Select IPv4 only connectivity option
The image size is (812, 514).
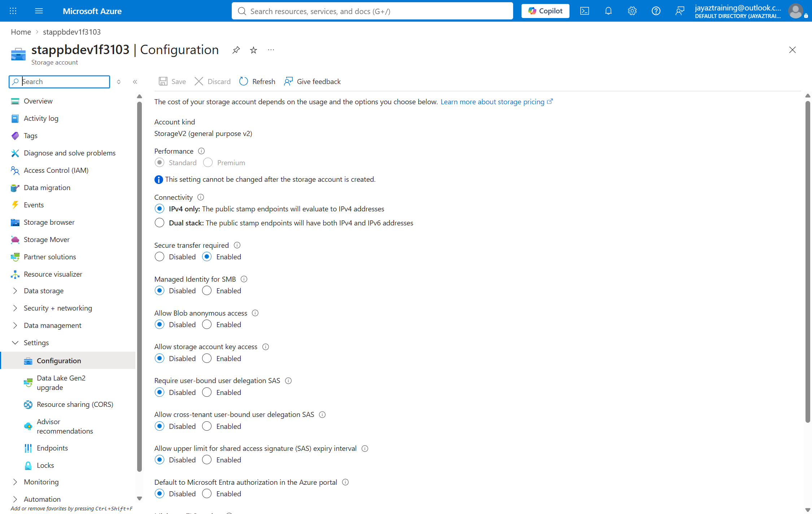click(x=160, y=209)
